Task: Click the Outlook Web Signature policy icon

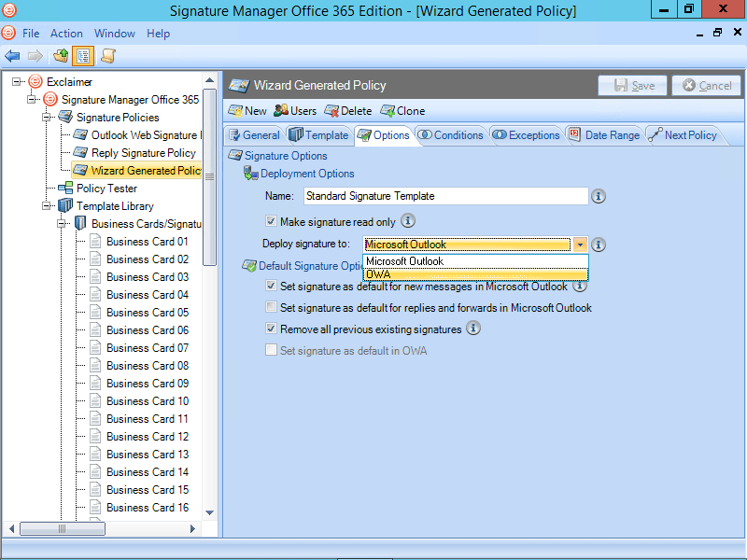Action: (80, 135)
